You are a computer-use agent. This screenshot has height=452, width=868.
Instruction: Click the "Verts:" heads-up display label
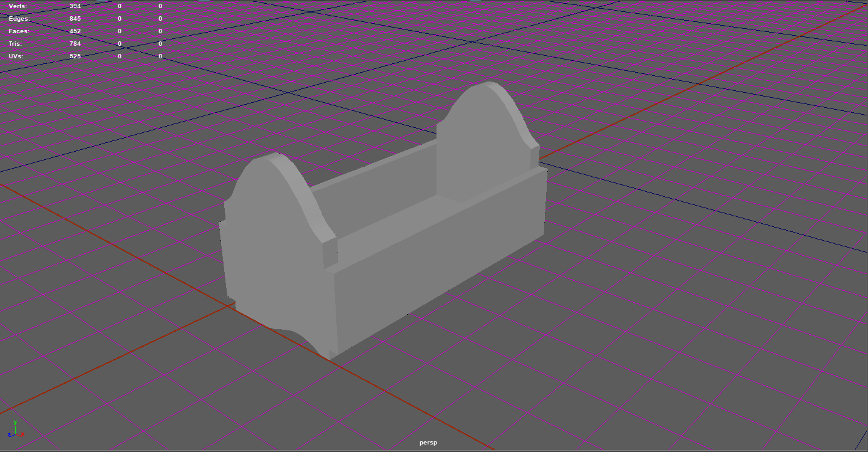[x=18, y=6]
